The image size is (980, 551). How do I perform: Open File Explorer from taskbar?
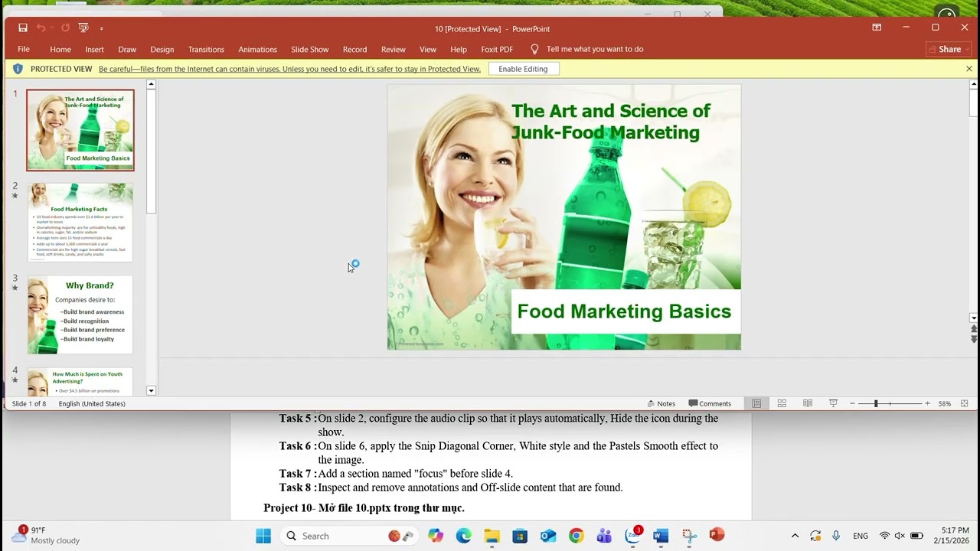click(492, 536)
